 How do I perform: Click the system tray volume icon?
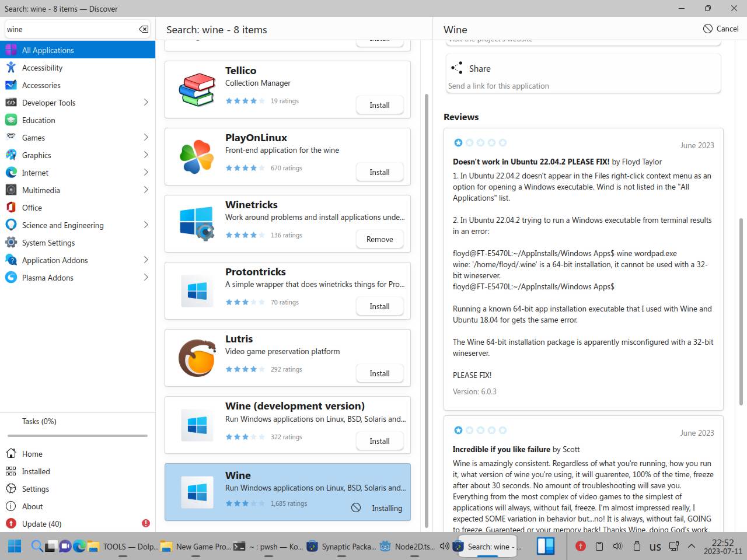point(617,547)
